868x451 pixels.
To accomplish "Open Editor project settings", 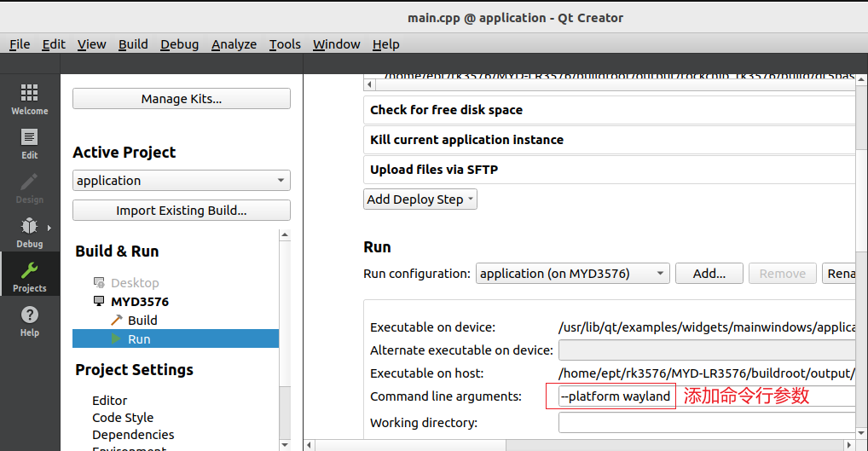I will click(110, 400).
